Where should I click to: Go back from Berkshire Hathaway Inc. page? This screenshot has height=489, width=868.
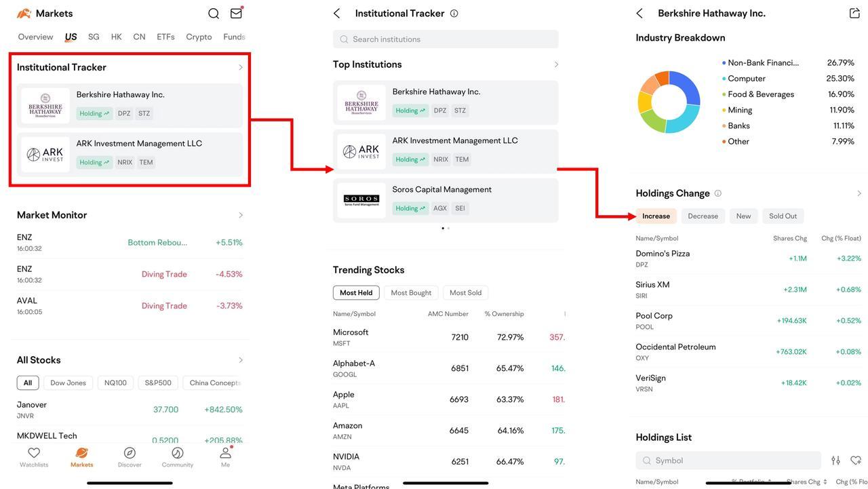tap(639, 14)
